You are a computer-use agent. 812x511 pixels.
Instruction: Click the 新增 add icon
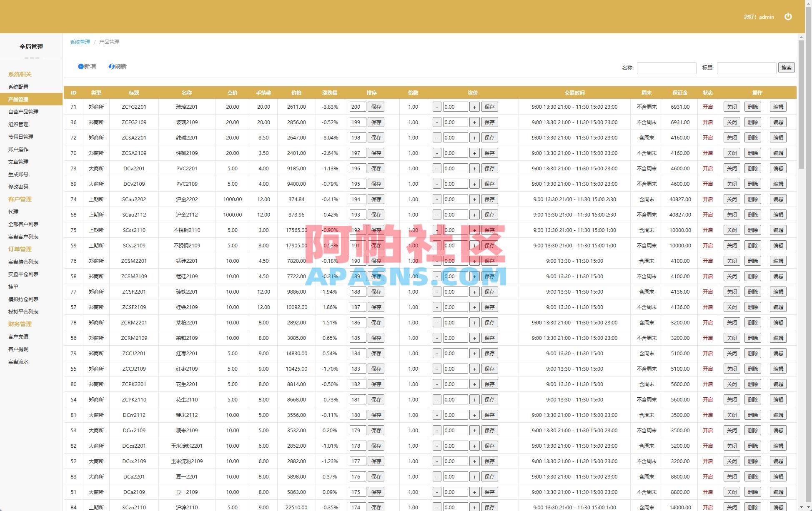(80, 66)
